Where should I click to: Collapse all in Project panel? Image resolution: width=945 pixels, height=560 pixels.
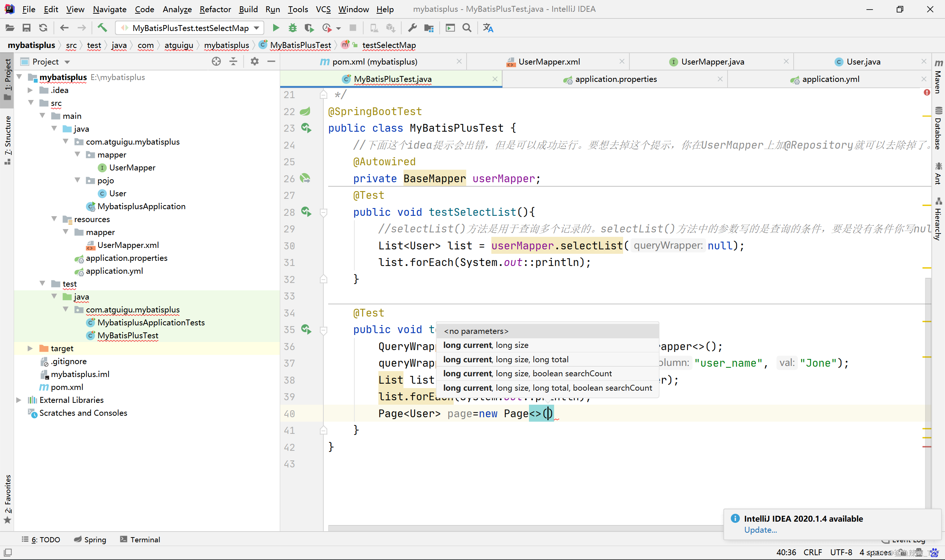coord(234,62)
